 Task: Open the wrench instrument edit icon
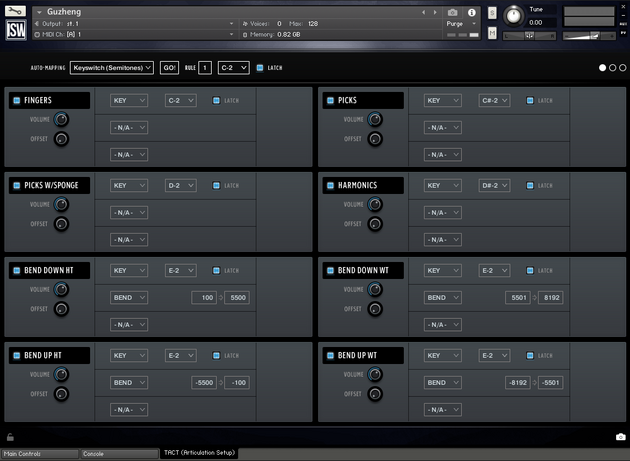[x=16, y=10]
